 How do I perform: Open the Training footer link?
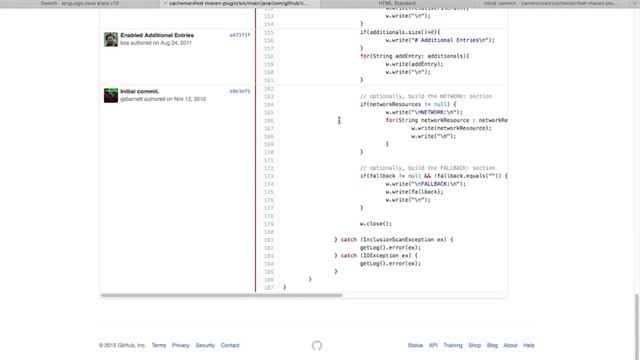click(x=453, y=345)
